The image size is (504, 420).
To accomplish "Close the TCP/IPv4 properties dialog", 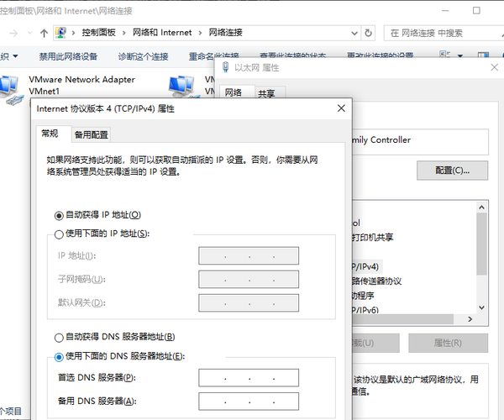I will (341, 108).
